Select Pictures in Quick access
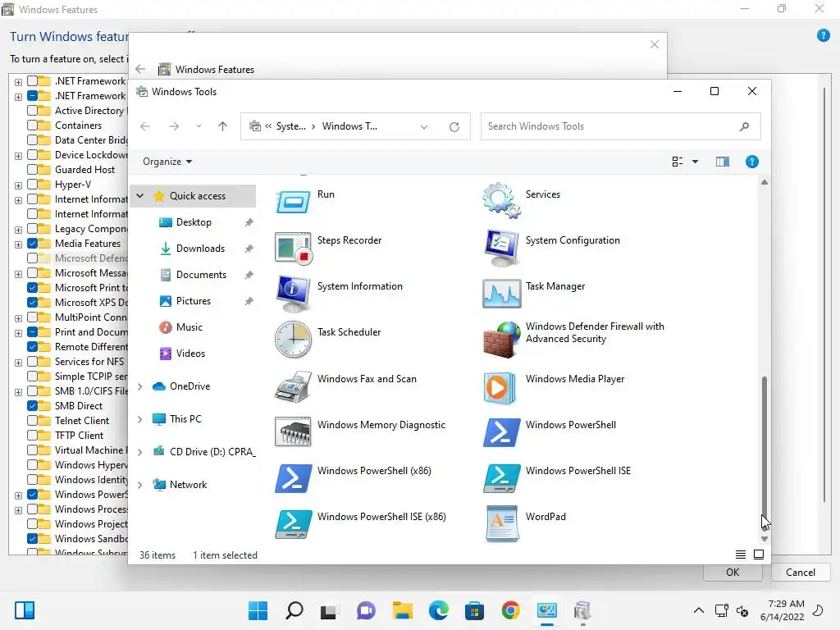Viewport: 840px width, 630px height. [194, 301]
